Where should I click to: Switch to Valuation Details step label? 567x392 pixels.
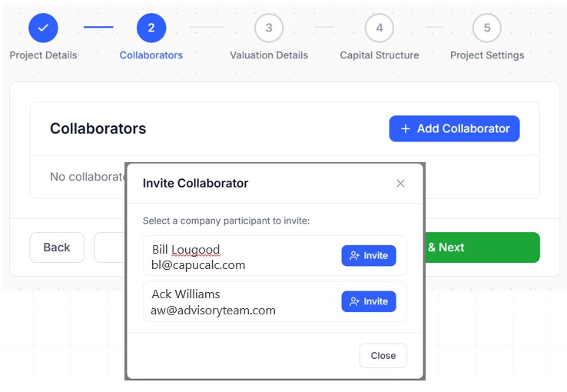point(269,55)
